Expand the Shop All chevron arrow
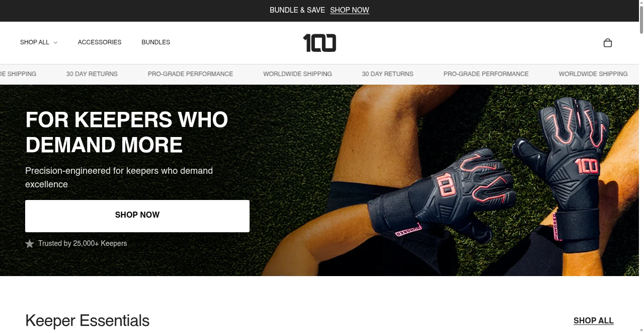Image resolution: width=644 pixels, height=333 pixels. coord(55,43)
